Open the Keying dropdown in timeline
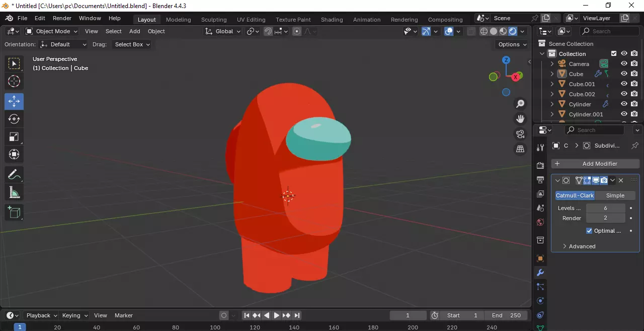Image resolution: width=644 pixels, height=331 pixels. click(x=74, y=315)
